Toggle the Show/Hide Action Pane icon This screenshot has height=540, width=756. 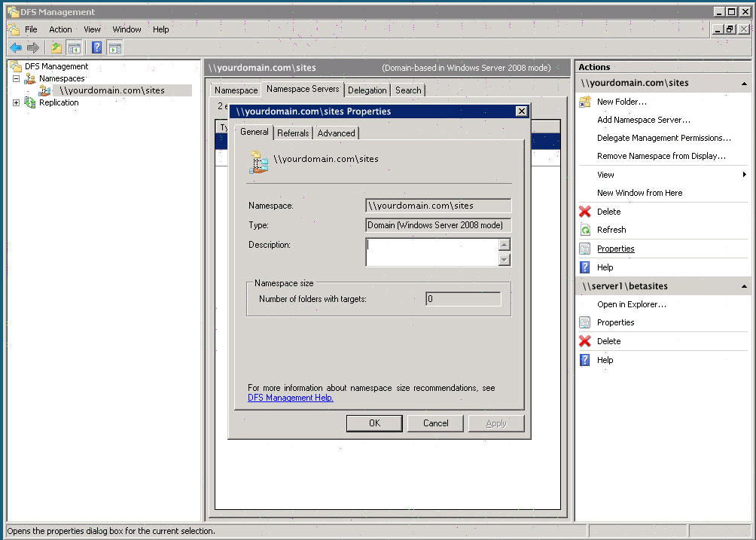point(115,47)
